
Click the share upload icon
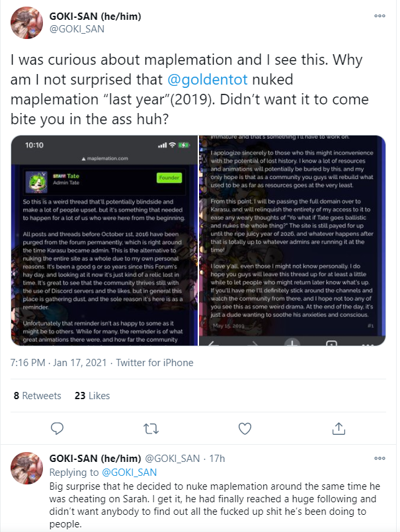(339, 428)
